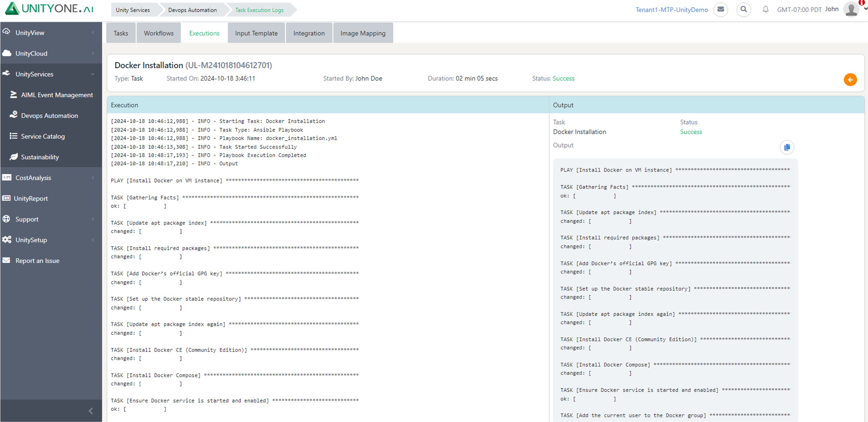Open Report an Issue menu item
Screen dimensions: 868x422
click(x=37, y=261)
